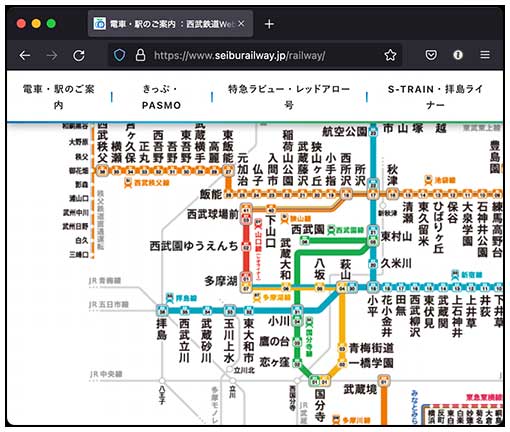Click 玉川上水 station label
Screen dimensions: 510x432
229,340
